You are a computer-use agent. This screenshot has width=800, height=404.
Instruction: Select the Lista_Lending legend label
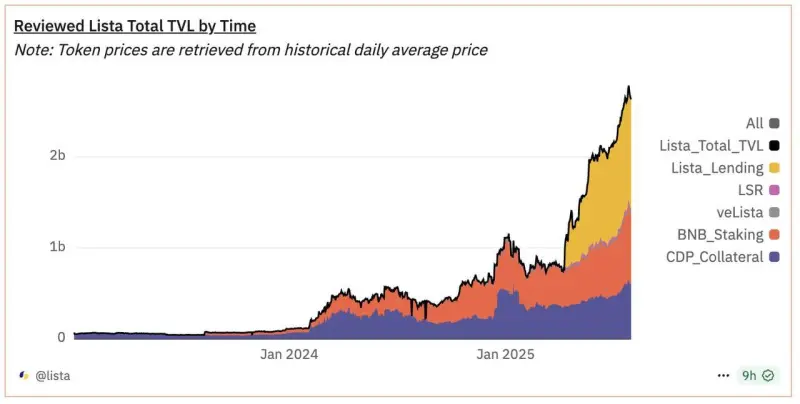pyautogui.click(x=717, y=168)
